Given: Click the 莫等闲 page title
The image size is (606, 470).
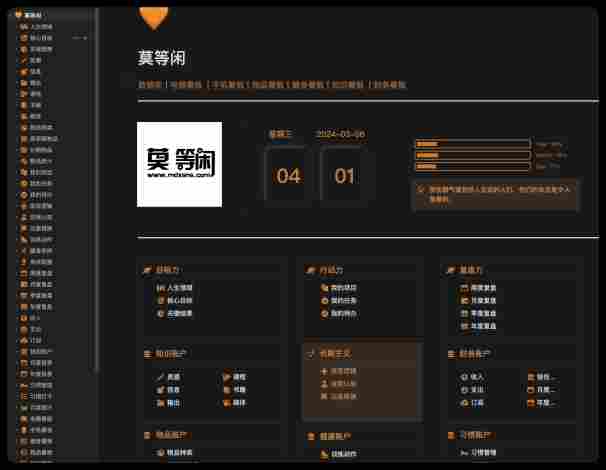Looking at the screenshot, I should pyautogui.click(x=162, y=58).
